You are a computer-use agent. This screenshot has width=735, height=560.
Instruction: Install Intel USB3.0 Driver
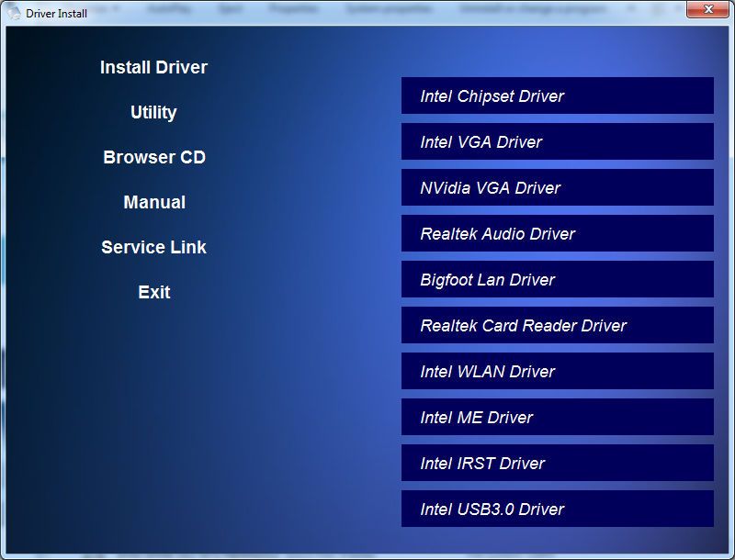pos(557,509)
